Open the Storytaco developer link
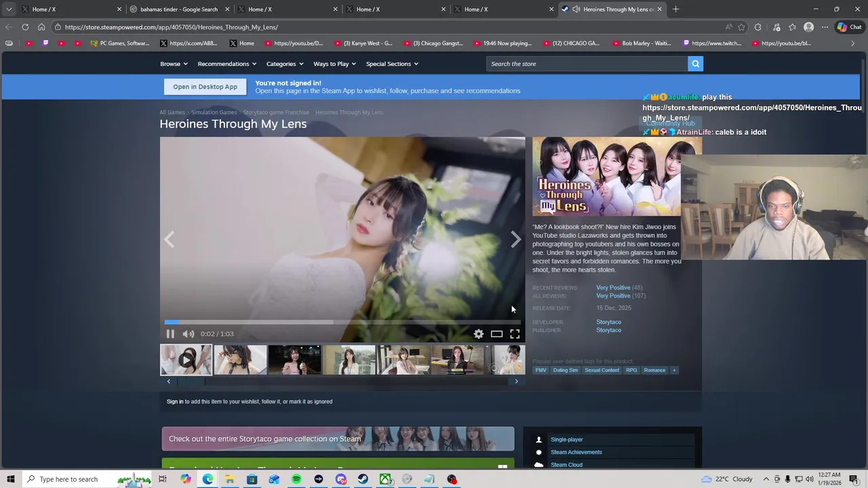This screenshot has width=868, height=488. pyautogui.click(x=608, y=322)
